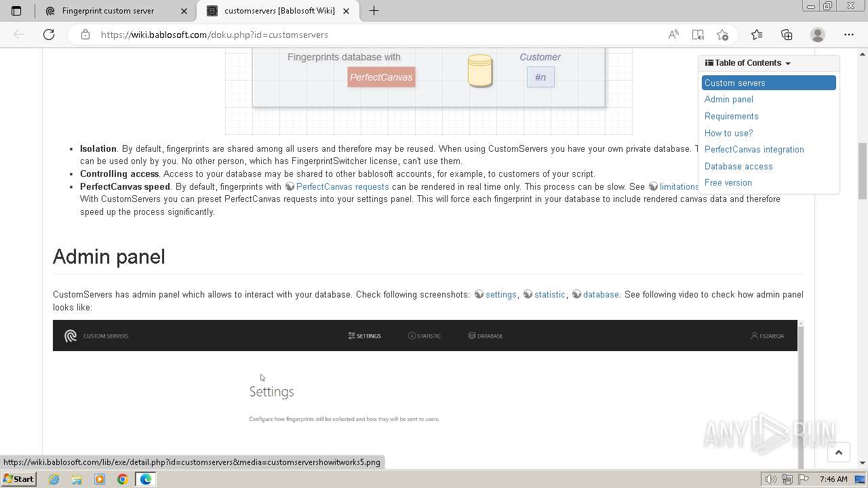Select Microsoft Edge taskbar button
The height and width of the screenshot is (488, 868).
(x=146, y=479)
